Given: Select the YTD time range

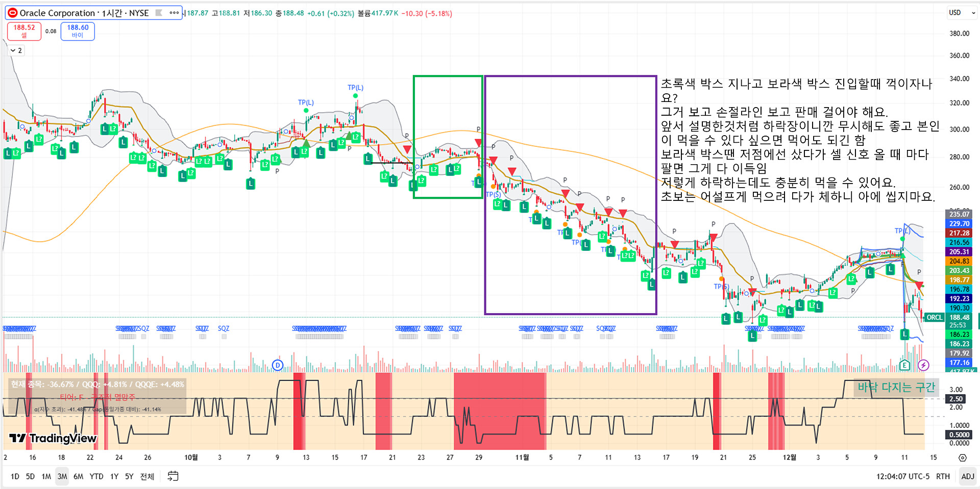Looking at the screenshot, I should tap(96, 476).
